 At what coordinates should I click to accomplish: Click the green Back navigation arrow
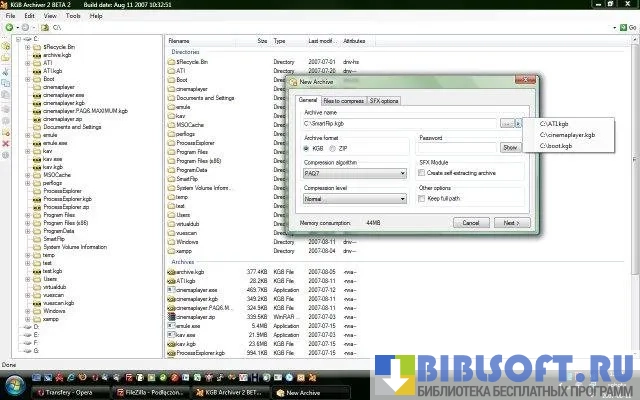[x=8, y=28]
